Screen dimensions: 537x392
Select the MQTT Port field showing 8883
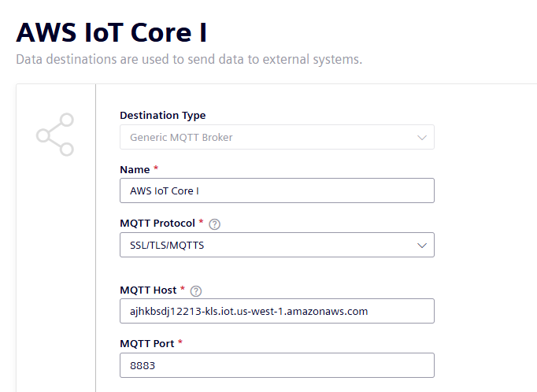click(277, 365)
